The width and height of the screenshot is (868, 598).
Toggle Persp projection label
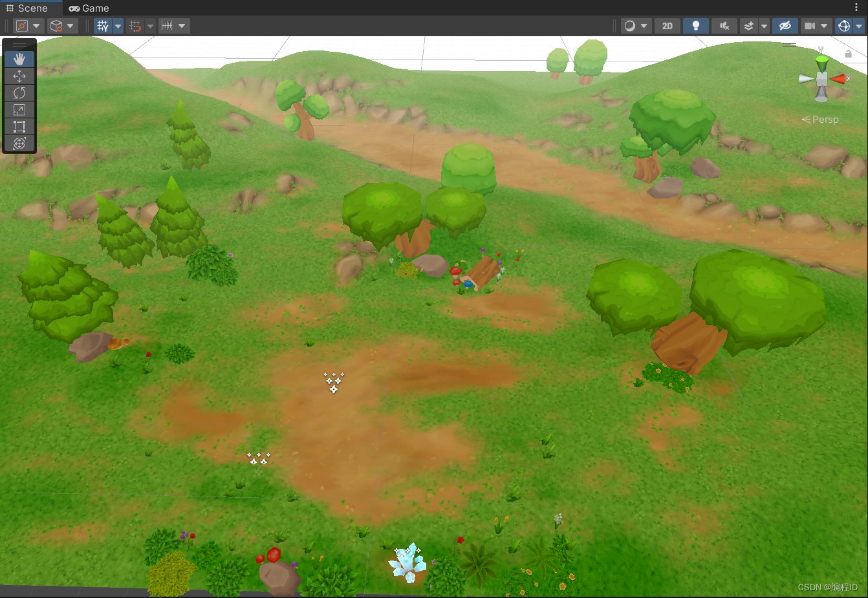(x=820, y=120)
